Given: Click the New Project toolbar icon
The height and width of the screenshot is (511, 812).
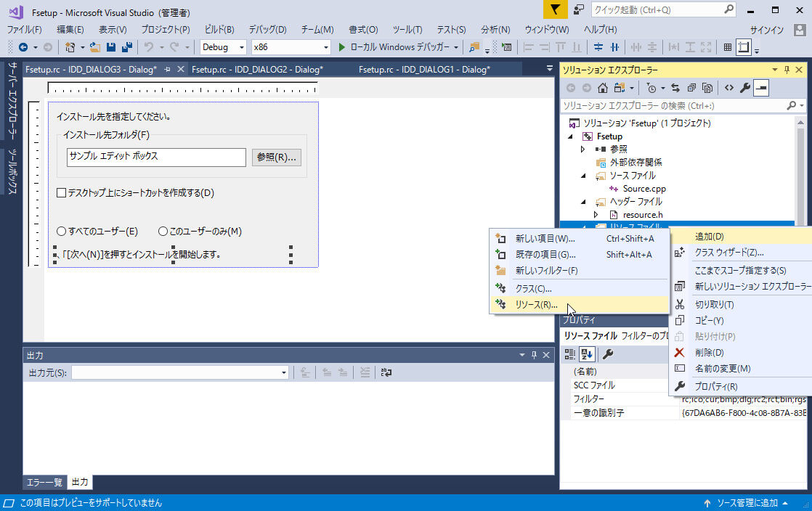Looking at the screenshot, I should [70, 47].
